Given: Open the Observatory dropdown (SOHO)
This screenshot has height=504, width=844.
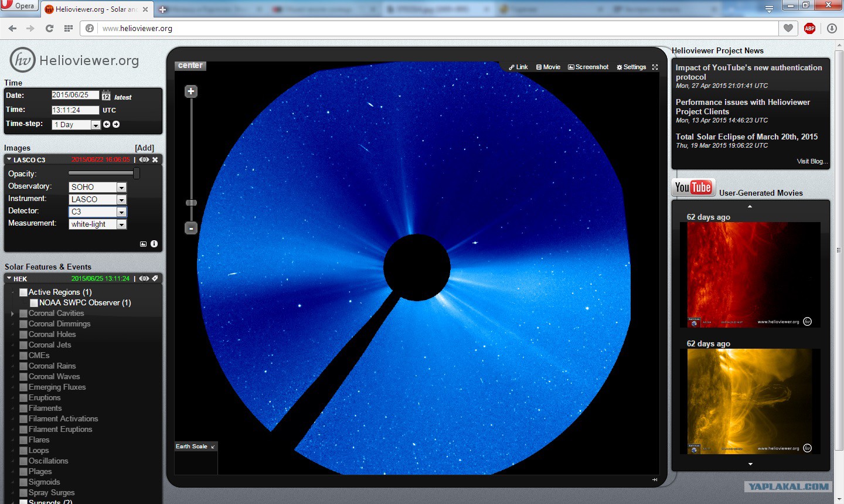Looking at the screenshot, I should point(98,187).
